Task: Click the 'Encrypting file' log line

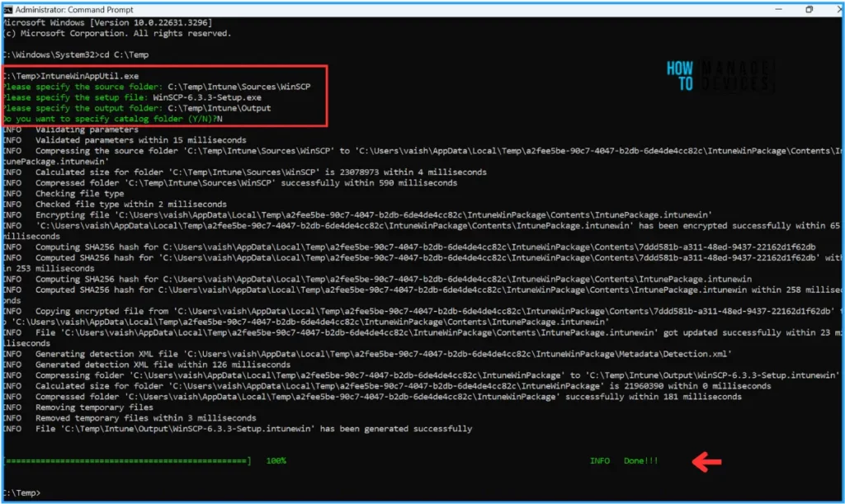Action: tap(357, 214)
